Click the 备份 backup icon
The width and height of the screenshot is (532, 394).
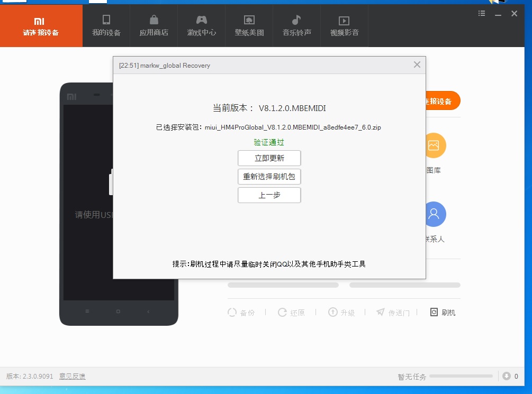232,313
